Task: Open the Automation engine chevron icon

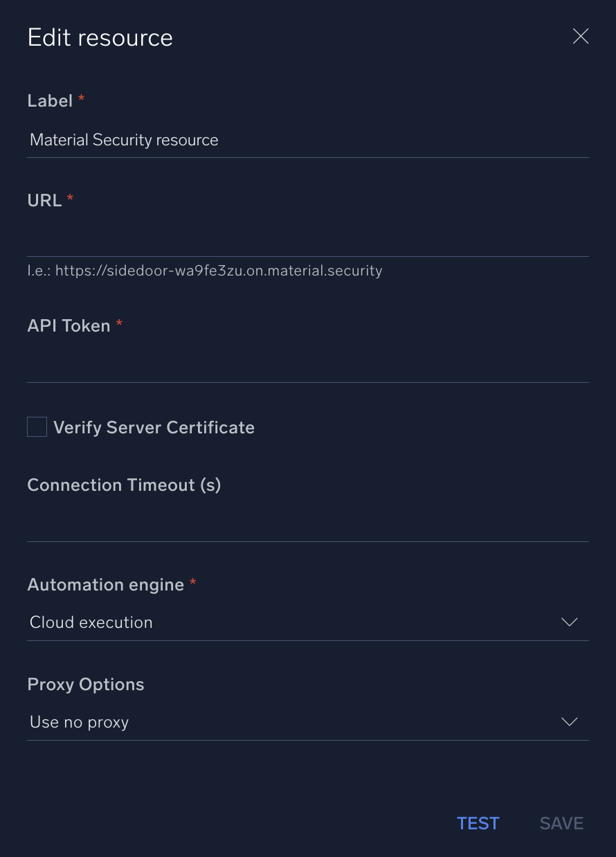Action: point(569,622)
